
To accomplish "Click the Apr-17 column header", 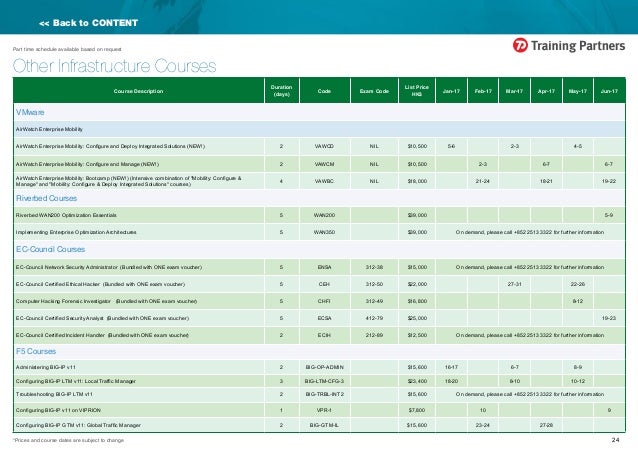I will pyautogui.click(x=546, y=91).
